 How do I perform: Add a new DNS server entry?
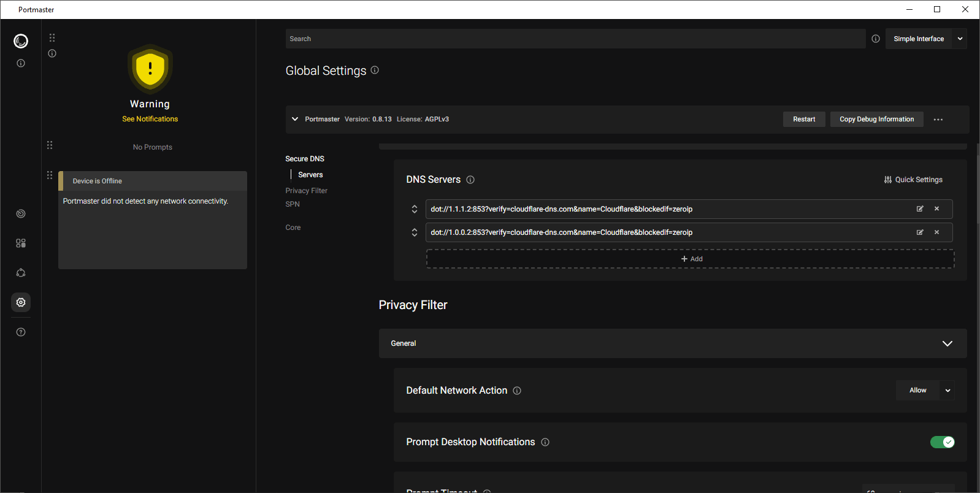691,259
